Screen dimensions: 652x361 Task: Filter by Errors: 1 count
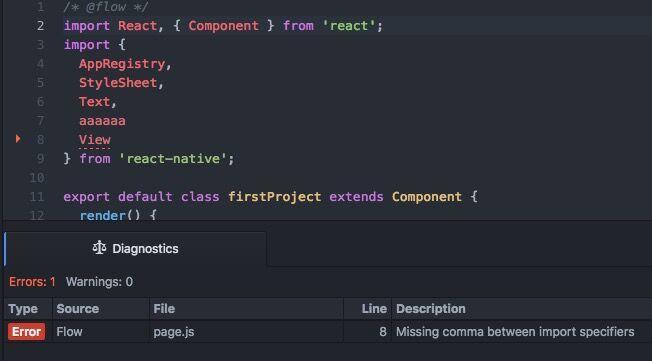(32, 282)
